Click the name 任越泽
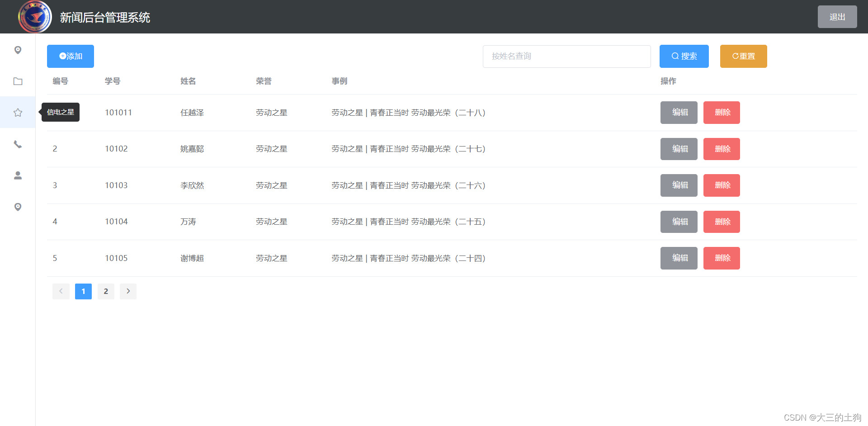 [192, 113]
